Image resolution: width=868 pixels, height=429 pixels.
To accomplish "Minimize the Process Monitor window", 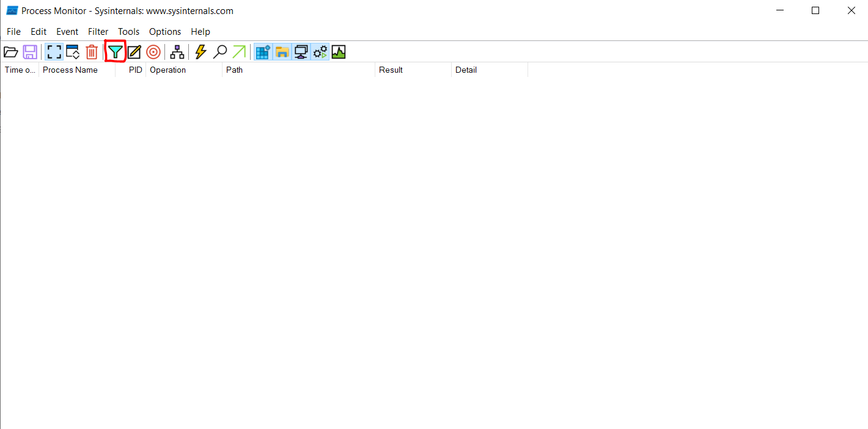I will (x=780, y=10).
